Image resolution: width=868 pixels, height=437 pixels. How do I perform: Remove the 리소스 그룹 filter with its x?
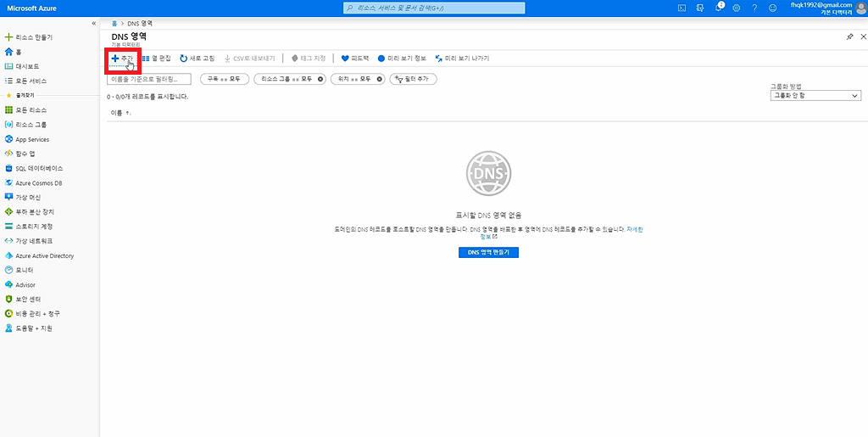[x=320, y=79]
